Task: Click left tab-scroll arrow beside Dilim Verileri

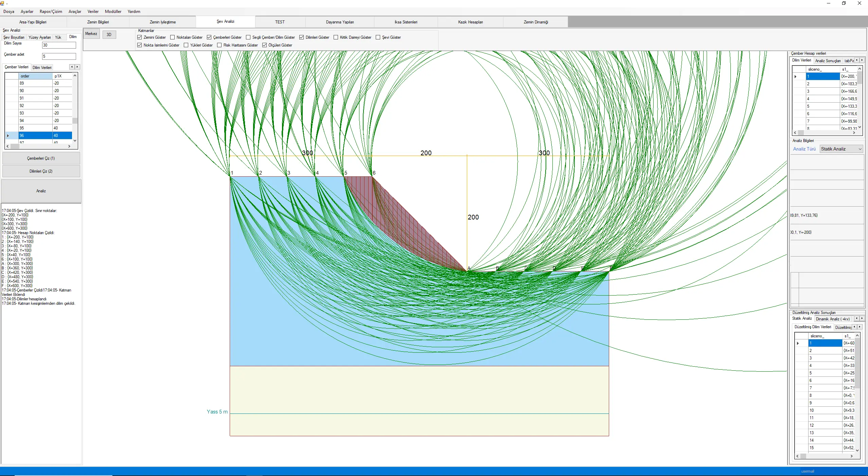Action: point(72,67)
